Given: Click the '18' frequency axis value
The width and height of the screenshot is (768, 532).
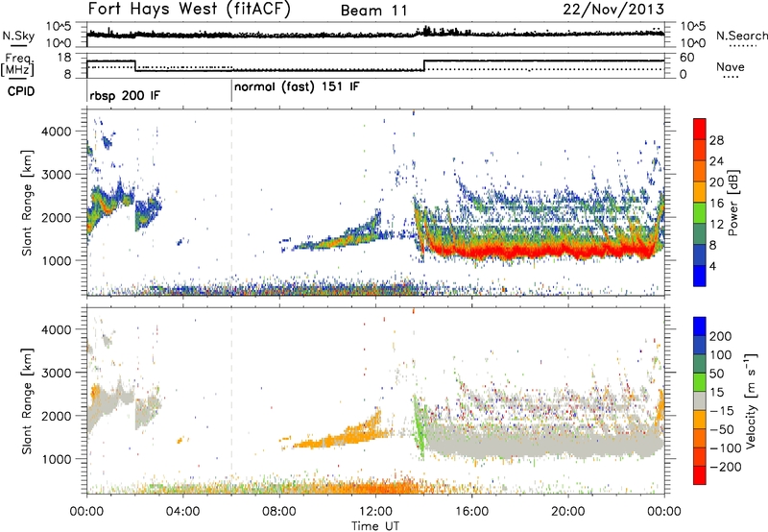Looking at the screenshot, I should [64, 58].
